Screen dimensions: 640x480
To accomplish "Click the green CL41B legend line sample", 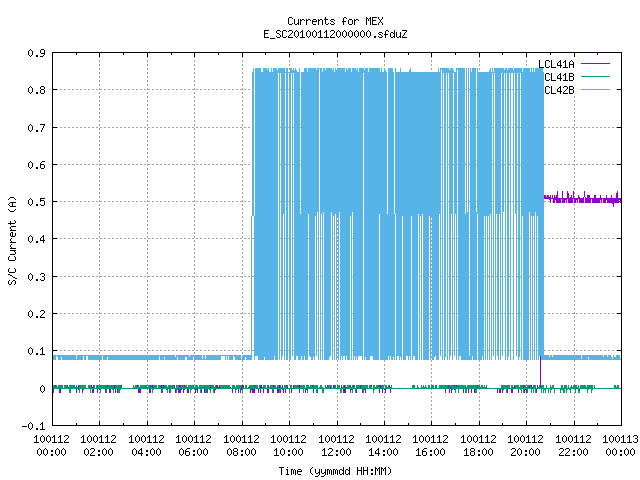I will coord(595,77).
